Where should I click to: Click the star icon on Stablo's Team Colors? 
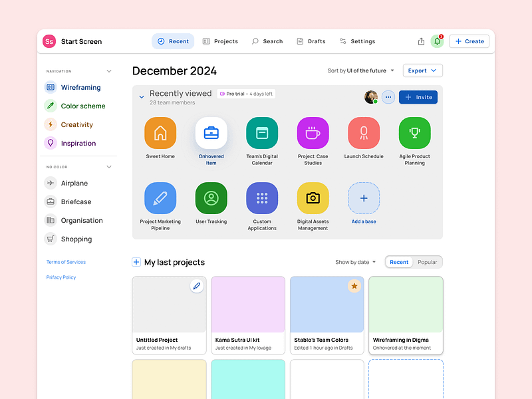[354, 286]
